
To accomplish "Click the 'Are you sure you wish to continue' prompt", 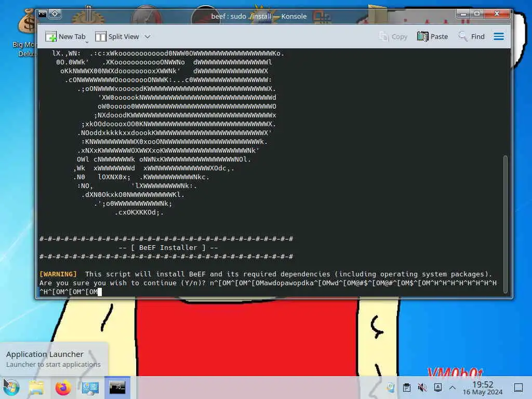I will 123,283.
